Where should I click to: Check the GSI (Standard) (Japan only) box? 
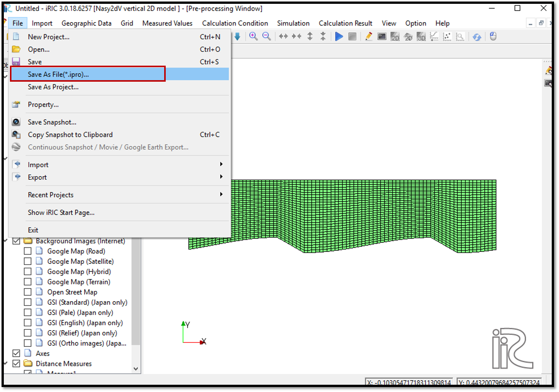click(27, 302)
